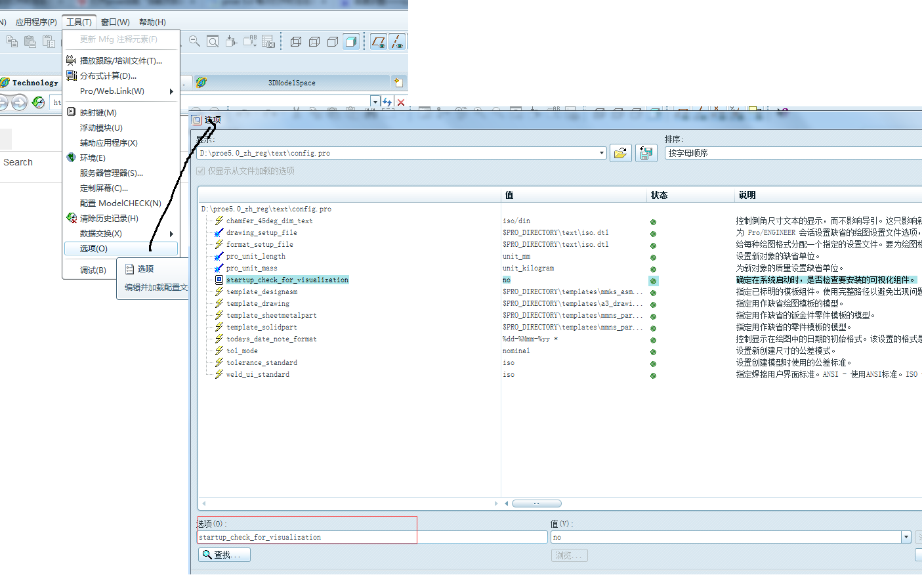The image size is (924, 579).
Task: Click the paste icon in the main toolbar
Action: (30, 42)
